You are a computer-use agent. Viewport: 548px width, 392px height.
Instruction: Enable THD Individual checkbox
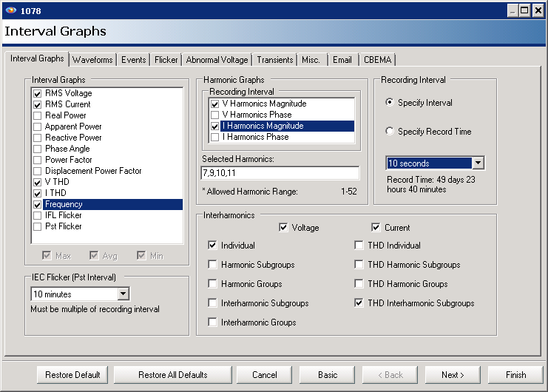tap(359, 246)
